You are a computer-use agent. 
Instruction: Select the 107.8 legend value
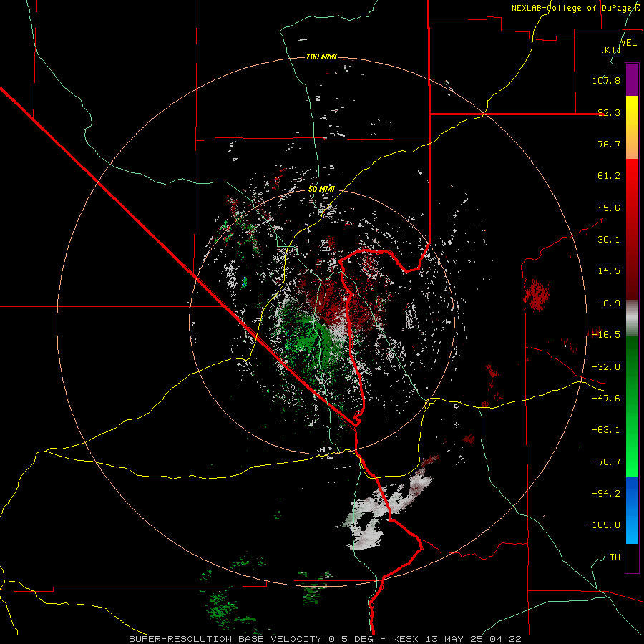pyautogui.click(x=606, y=80)
